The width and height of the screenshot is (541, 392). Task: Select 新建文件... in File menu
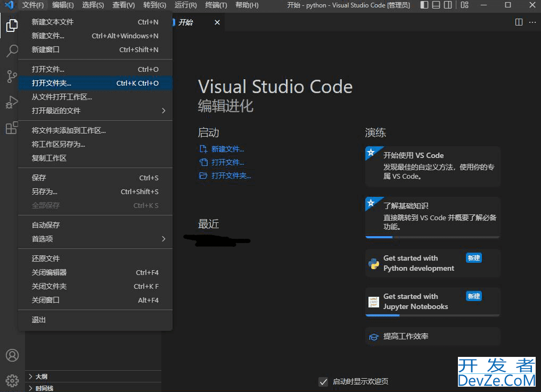click(x=95, y=36)
